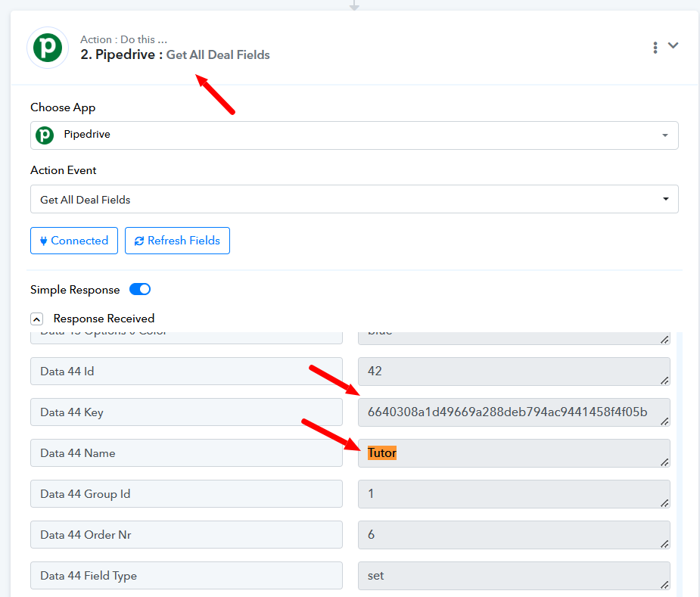Click the Data 44 Field Type label field

coord(186,576)
